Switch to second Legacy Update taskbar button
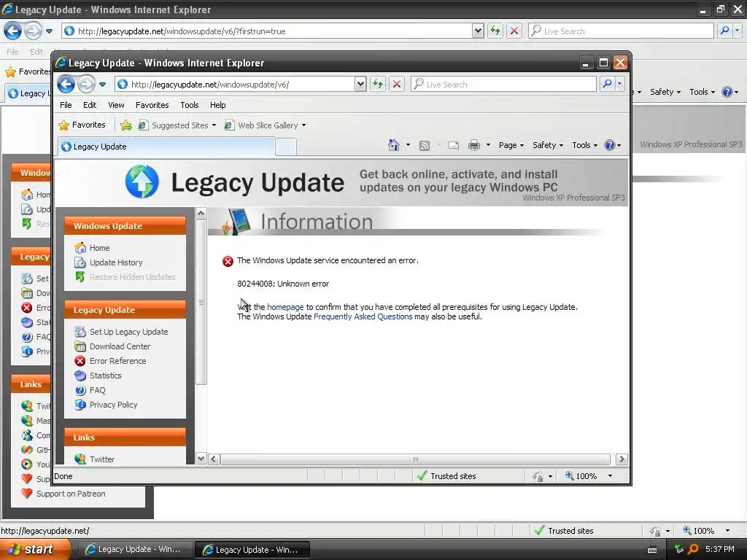The width and height of the screenshot is (747, 560). (252, 550)
